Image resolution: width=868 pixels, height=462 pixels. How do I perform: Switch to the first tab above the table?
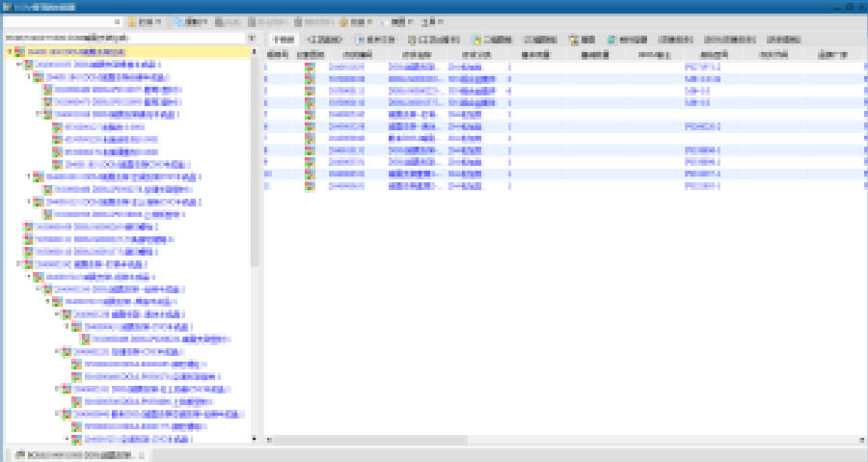click(283, 40)
